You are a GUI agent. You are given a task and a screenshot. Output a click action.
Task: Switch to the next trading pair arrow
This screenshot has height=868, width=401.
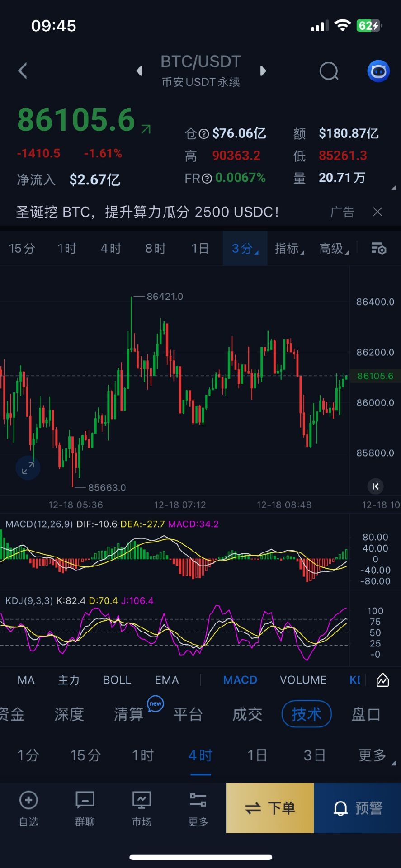263,71
